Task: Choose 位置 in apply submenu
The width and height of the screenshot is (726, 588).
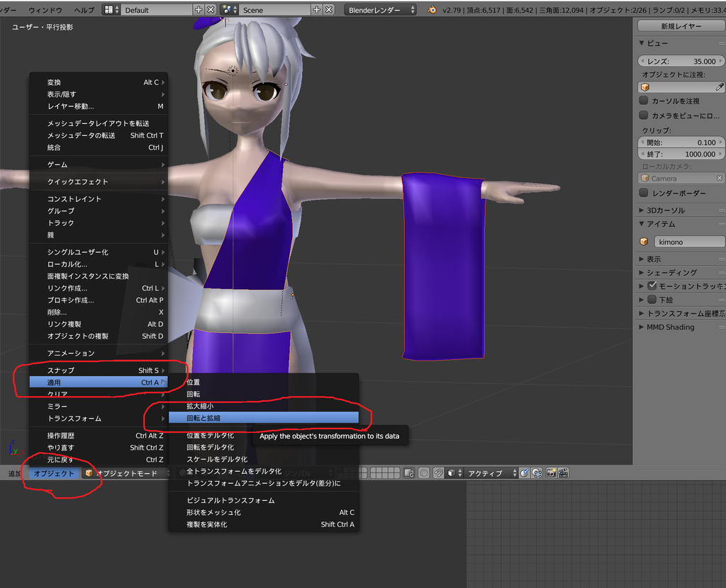Action: (264, 382)
